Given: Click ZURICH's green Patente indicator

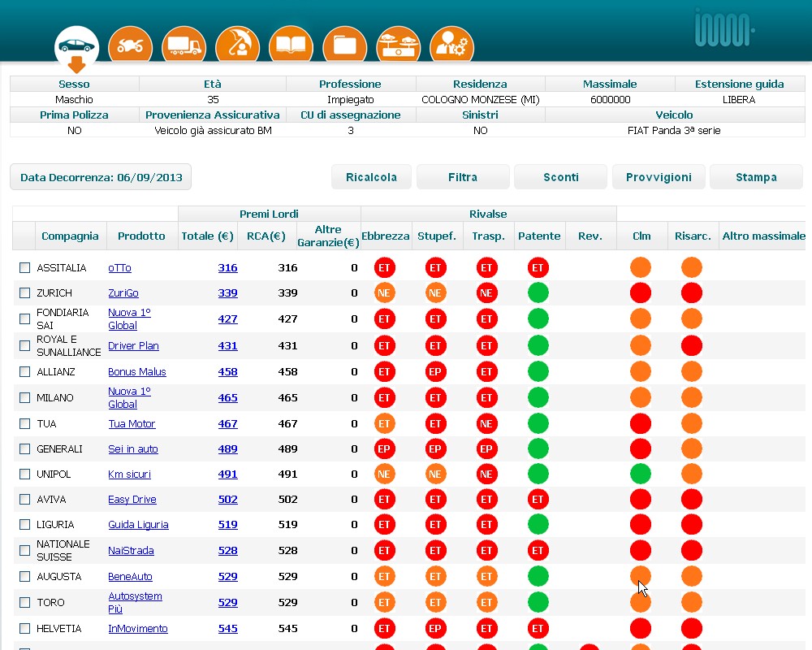Looking at the screenshot, I should coord(538,292).
